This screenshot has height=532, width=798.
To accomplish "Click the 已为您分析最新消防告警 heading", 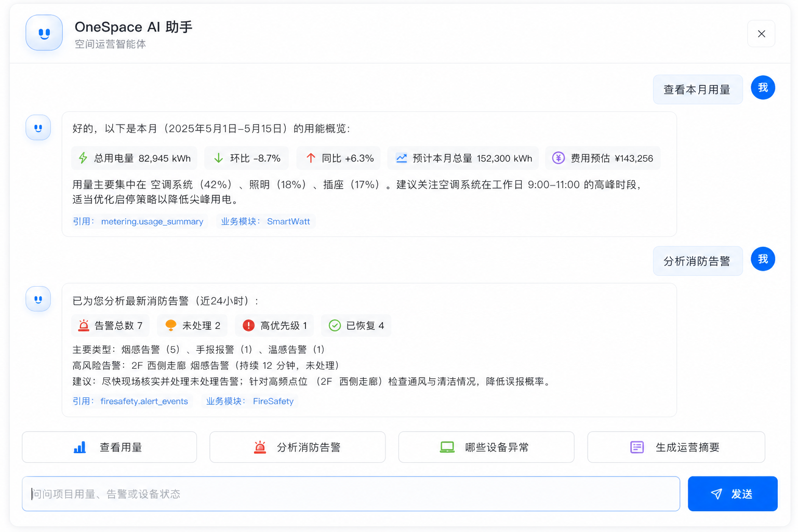I will pyautogui.click(x=166, y=301).
